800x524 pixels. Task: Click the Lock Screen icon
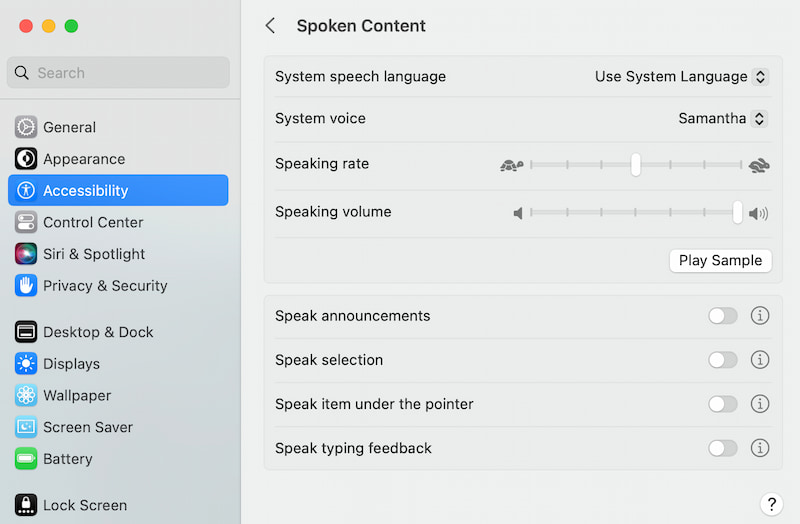(x=26, y=505)
